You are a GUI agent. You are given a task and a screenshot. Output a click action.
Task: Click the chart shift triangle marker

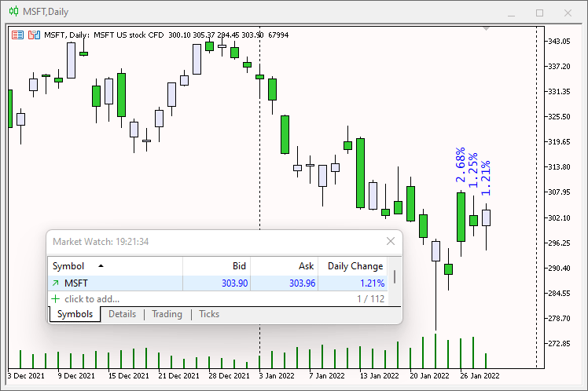click(x=487, y=29)
